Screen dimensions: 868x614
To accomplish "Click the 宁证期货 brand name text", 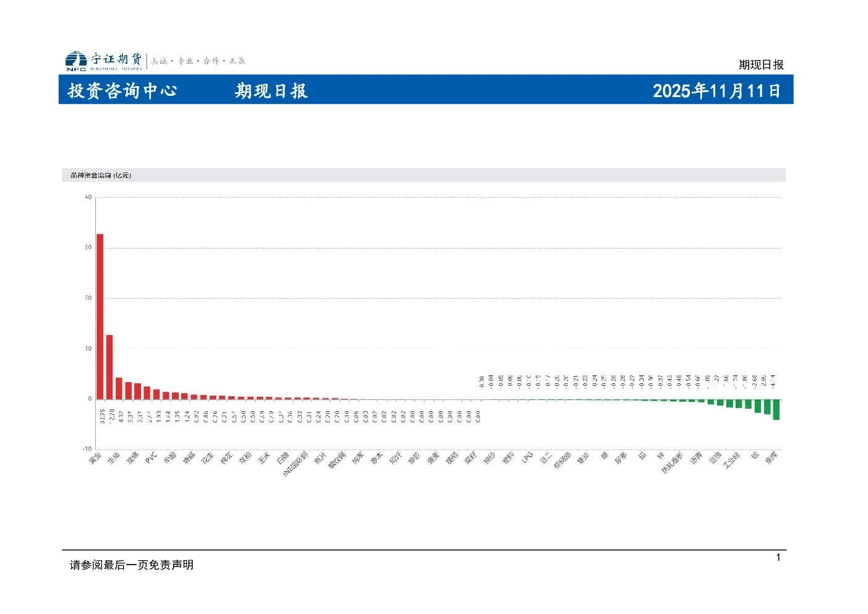I will 116,59.
